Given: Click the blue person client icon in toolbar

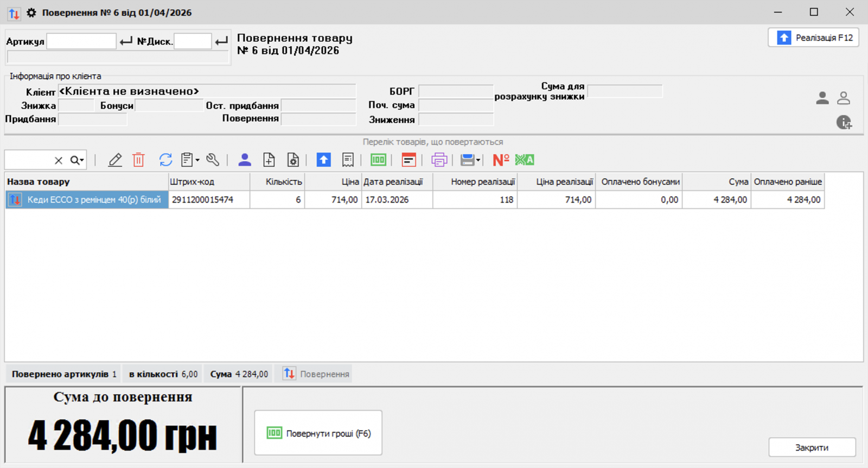Looking at the screenshot, I should [245, 160].
